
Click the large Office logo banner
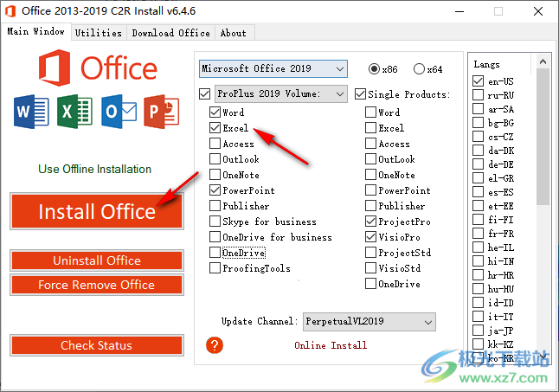click(x=98, y=67)
